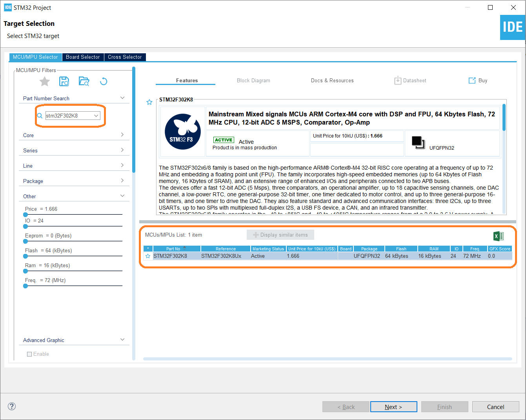Sort list by Reference column header

[x=226, y=249]
